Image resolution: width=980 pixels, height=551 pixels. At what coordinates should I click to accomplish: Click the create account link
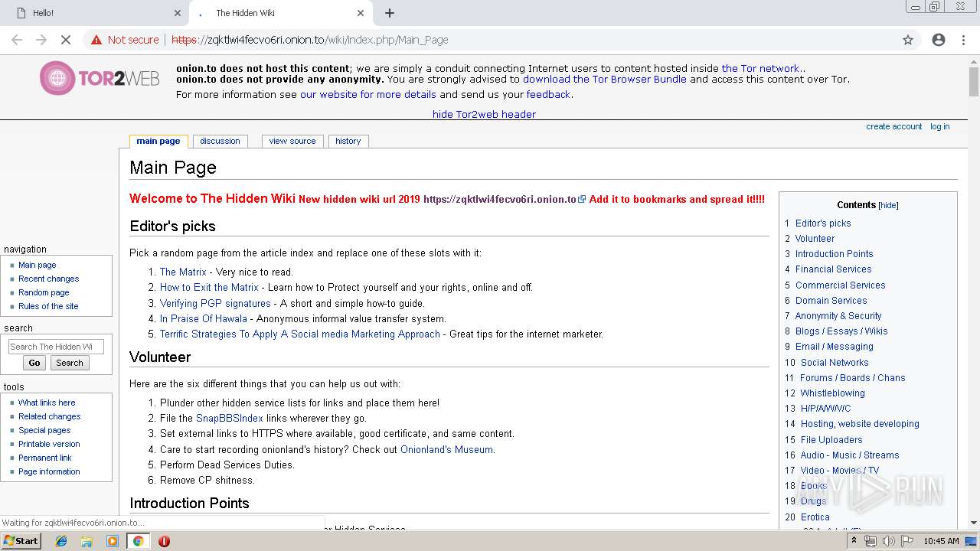click(x=893, y=126)
